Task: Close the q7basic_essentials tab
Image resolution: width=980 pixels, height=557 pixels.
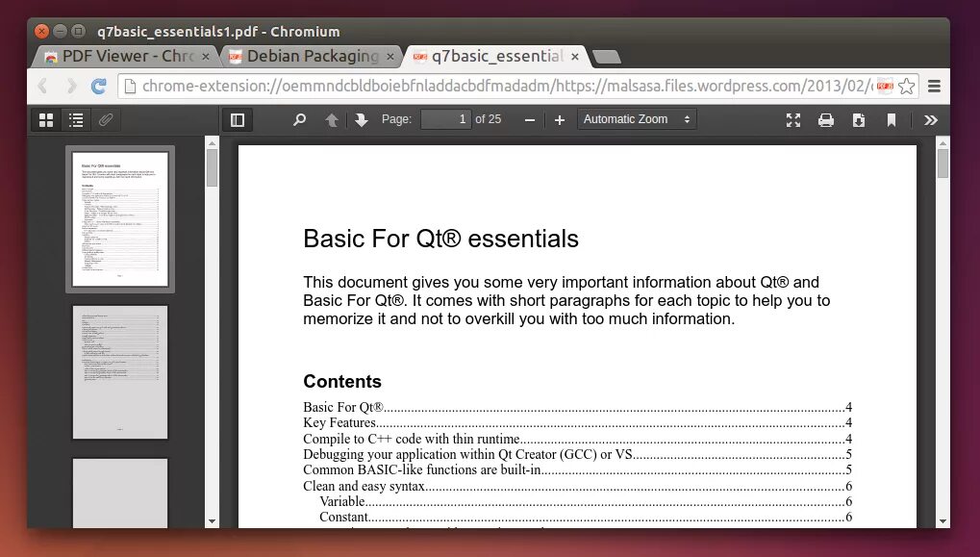Action: coord(575,57)
